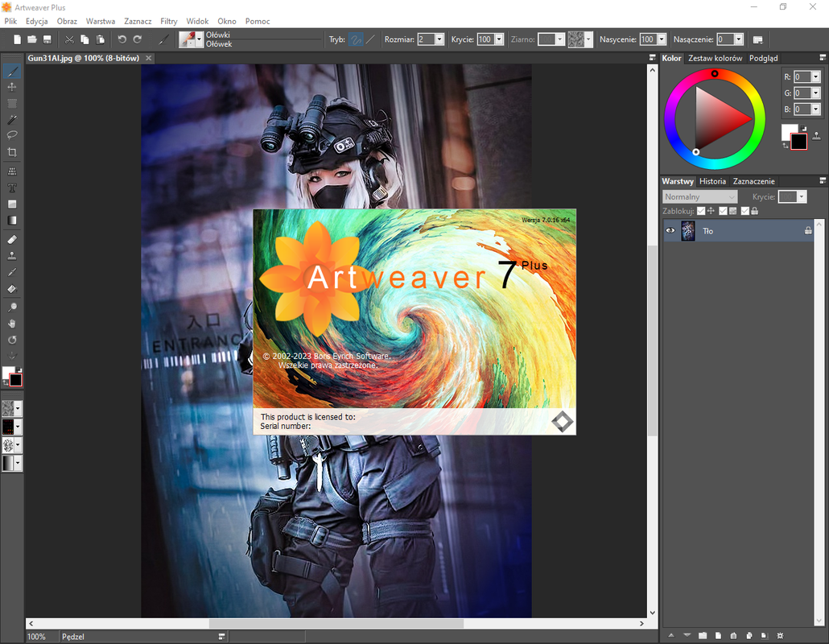Select the Stamp clone tool
This screenshot has width=829, height=644.
[x=12, y=256]
